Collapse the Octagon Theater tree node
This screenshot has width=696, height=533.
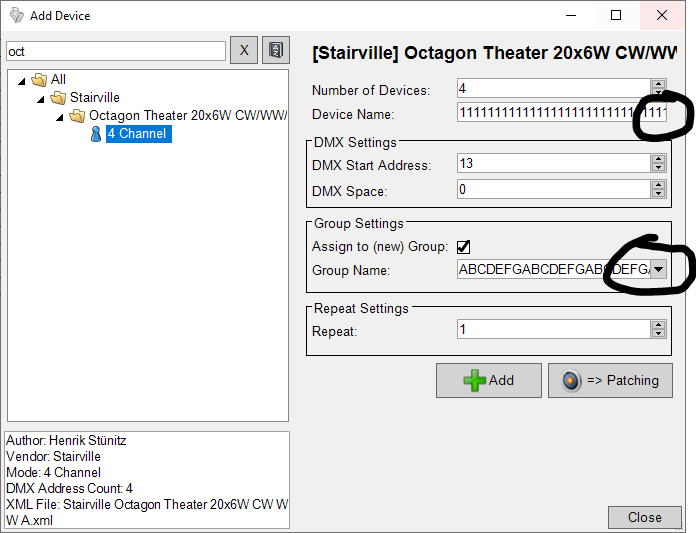60,116
